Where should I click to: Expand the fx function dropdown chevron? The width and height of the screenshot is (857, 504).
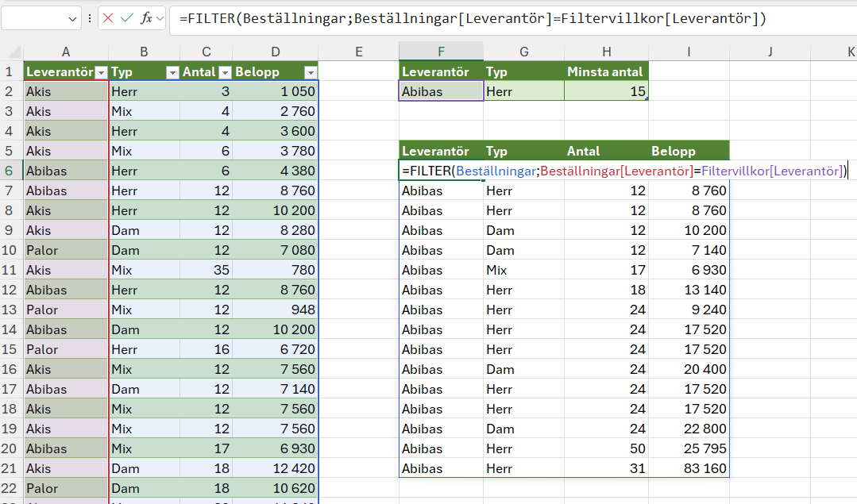click(160, 19)
